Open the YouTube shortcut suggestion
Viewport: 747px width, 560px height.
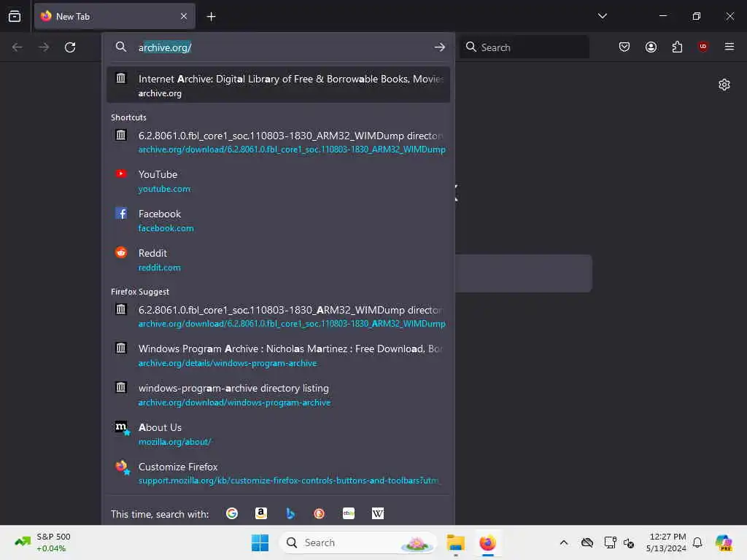click(278, 181)
